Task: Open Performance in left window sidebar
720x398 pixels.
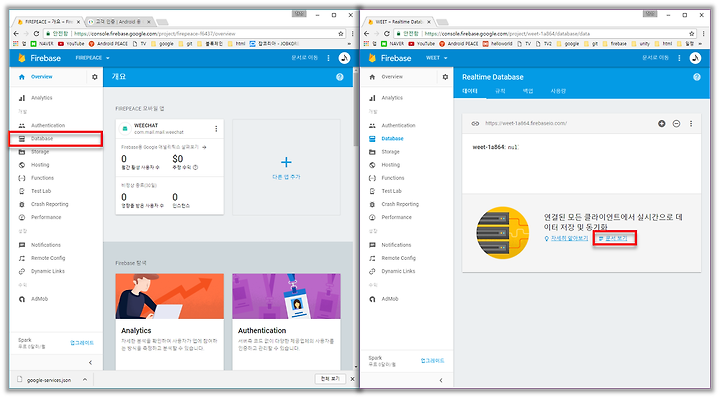Action: 45,217
